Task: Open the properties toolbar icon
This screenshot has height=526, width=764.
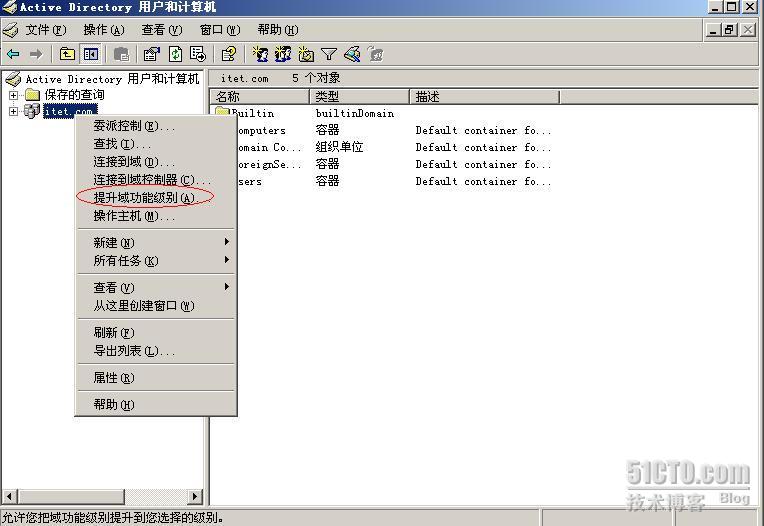Action: [x=152, y=54]
